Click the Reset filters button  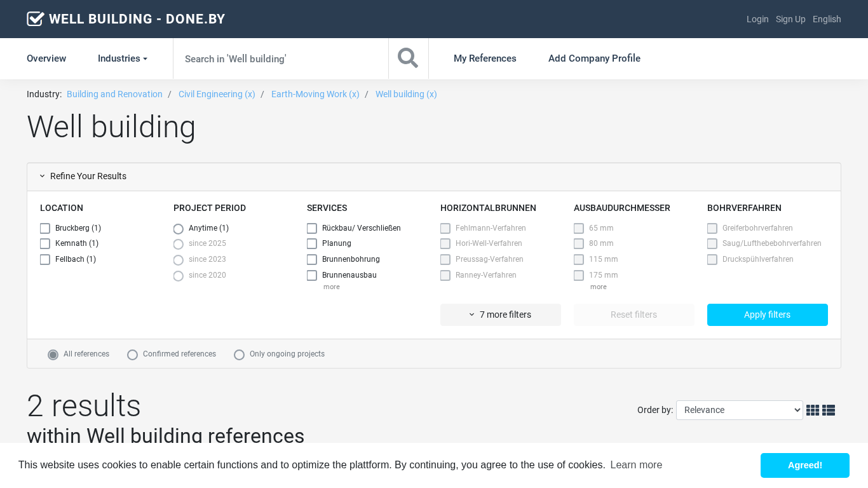pyautogui.click(x=634, y=315)
